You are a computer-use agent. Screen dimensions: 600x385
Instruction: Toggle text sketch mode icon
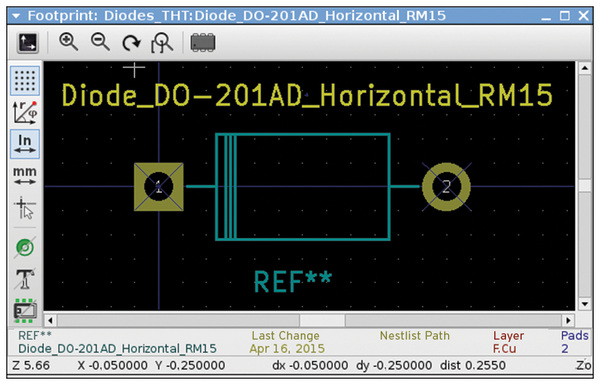tap(25, 278)
